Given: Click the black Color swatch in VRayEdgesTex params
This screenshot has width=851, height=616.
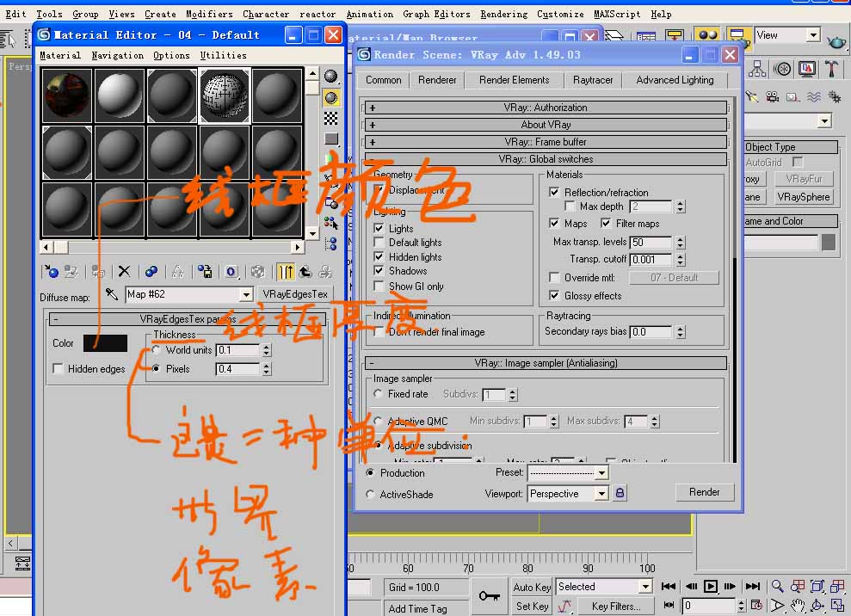Looking at the screenshot, I should [x=106, y=342].
